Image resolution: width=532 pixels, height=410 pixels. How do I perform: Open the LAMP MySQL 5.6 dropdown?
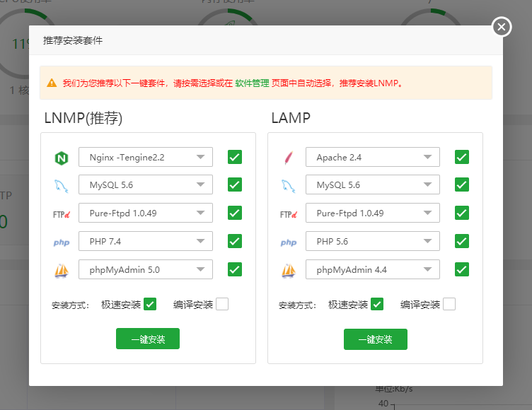373,184
